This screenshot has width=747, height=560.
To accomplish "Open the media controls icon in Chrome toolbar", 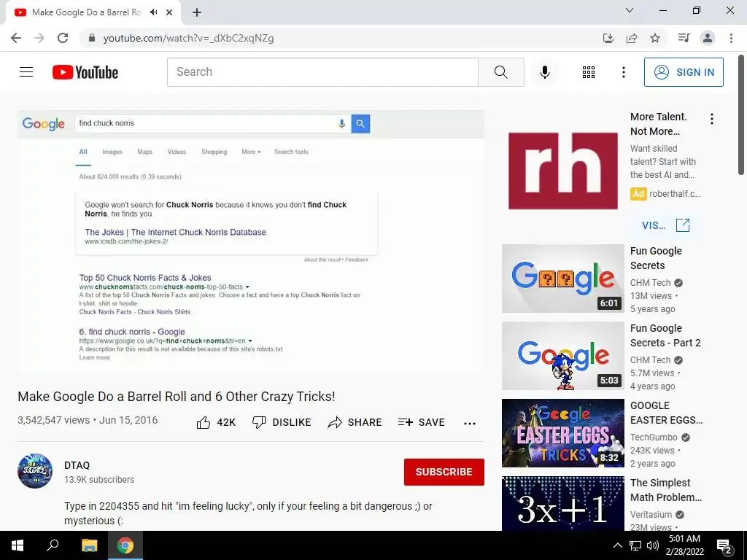I will tap(684, 38).
